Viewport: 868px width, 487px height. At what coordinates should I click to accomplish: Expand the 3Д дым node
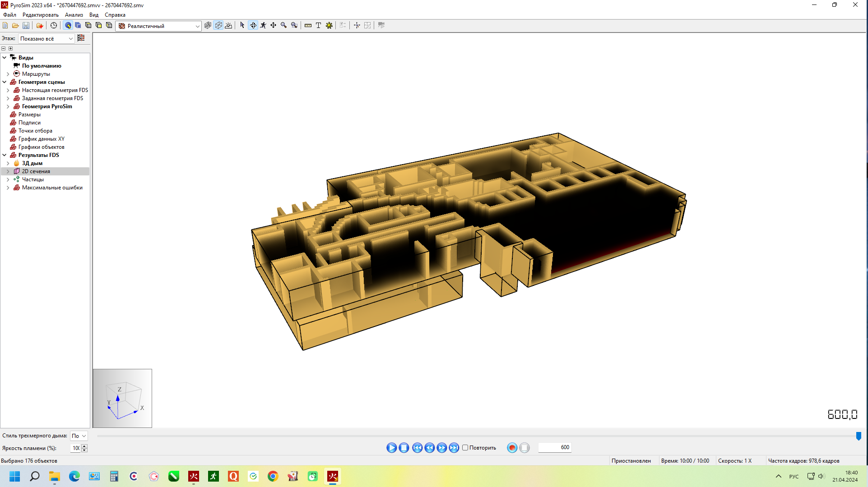8,163
